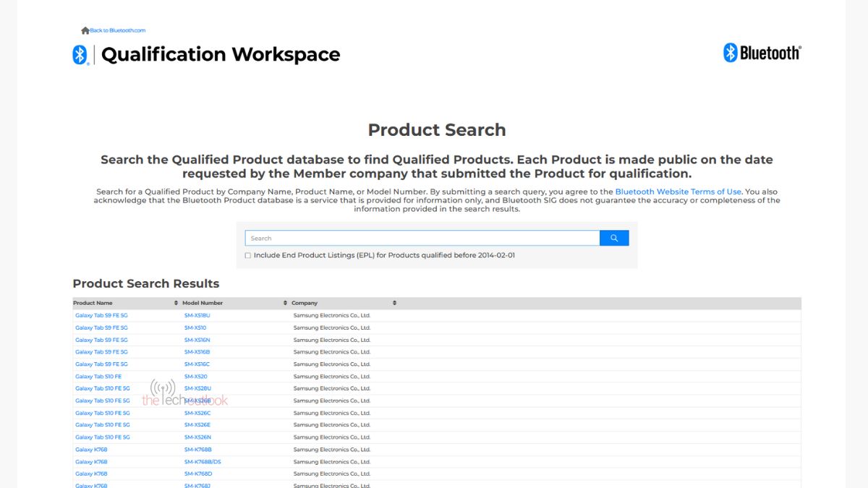
Task: Open Galaxy Tab S9 FE 5G in SM-X518U row
Action: click(101, 315)
